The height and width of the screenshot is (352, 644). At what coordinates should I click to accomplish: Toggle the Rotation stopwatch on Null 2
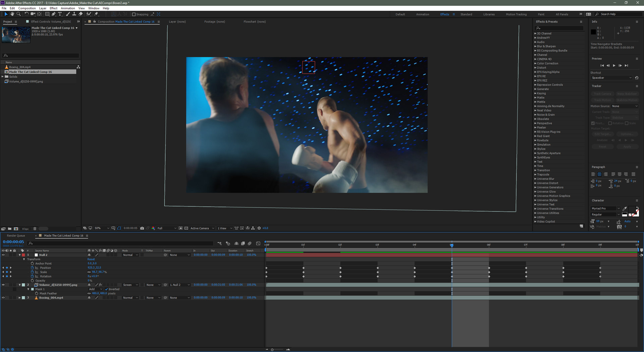tap(32, 277)
